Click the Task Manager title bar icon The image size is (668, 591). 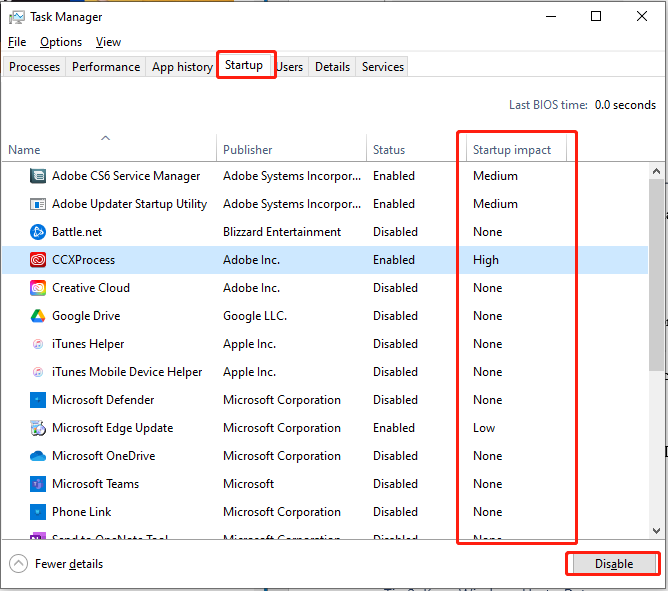click(17, 17)
